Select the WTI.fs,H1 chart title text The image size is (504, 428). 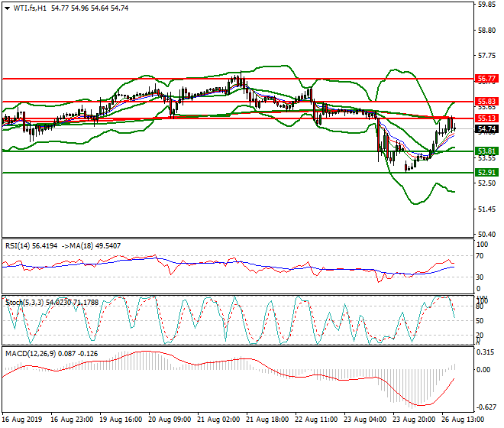30,8
